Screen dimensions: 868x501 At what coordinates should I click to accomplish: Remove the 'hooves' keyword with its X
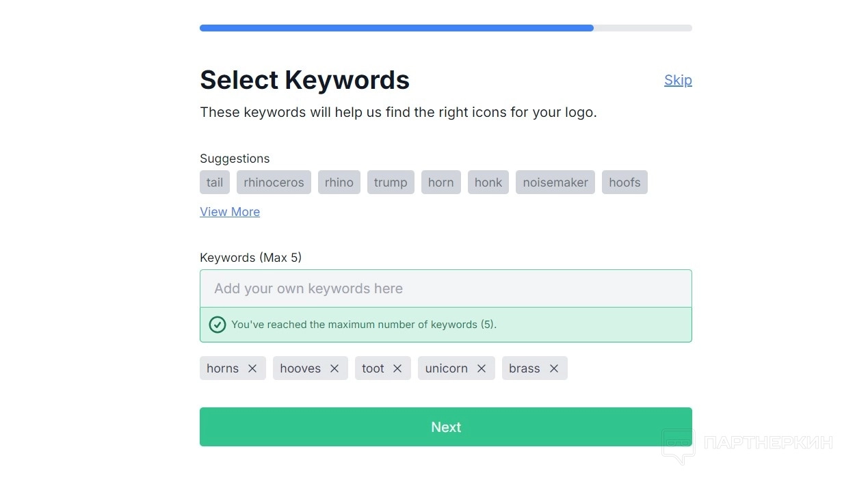tap(334, 368)
